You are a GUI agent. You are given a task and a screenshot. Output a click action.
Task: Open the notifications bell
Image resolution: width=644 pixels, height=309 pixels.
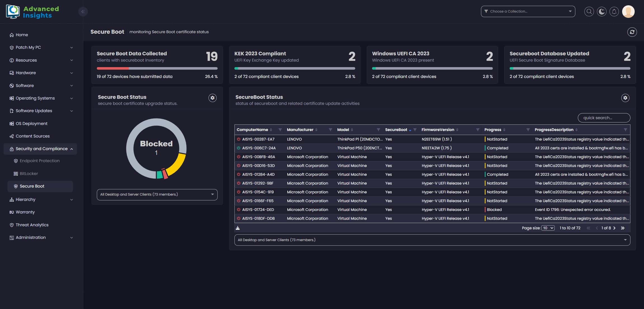(x=614, y=11)
